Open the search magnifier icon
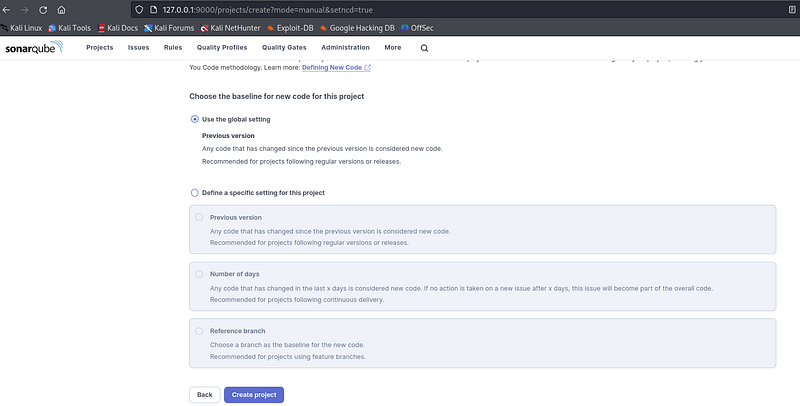800x406 pixels. 424,48
